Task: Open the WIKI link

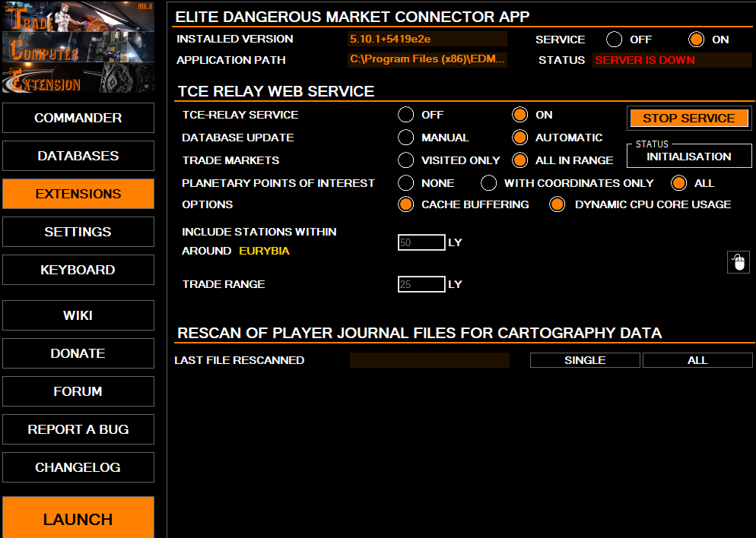Action: tap(78, 315)
